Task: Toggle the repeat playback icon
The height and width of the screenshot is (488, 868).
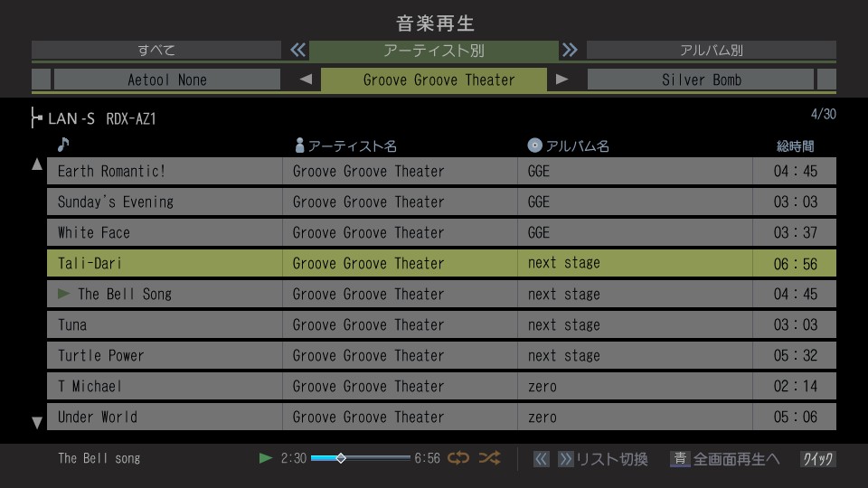Action: pyautogui.click(x=459, y=458)
